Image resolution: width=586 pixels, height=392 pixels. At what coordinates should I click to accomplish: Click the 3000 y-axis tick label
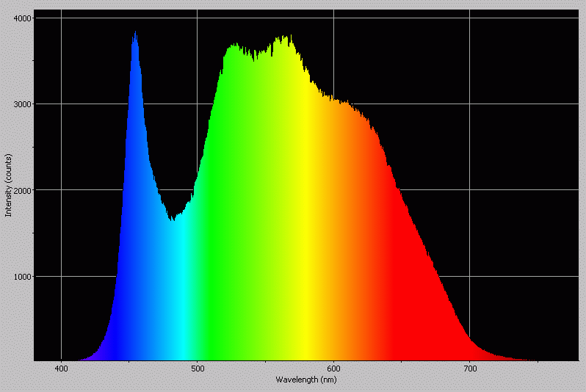click(x=22, y=104)
